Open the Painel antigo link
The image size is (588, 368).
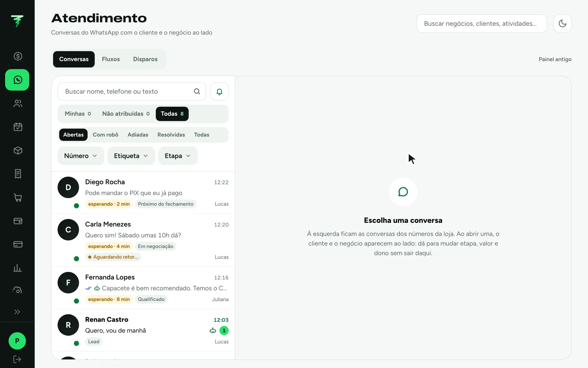[x=555, y=59]
